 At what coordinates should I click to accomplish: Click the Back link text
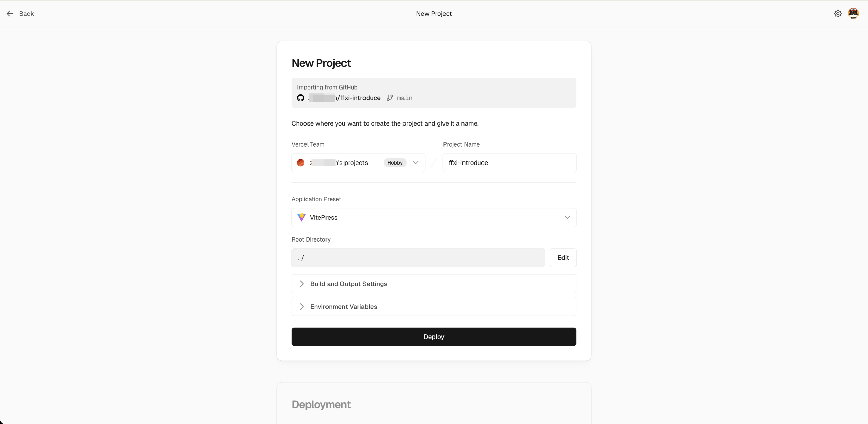[26, 14]
